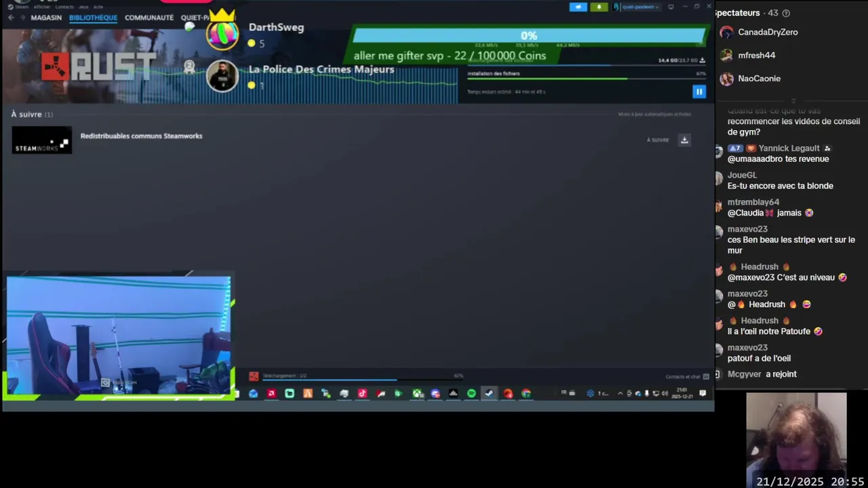Open La Police Des Crimes Majeurs avatar

pos(222,76)
